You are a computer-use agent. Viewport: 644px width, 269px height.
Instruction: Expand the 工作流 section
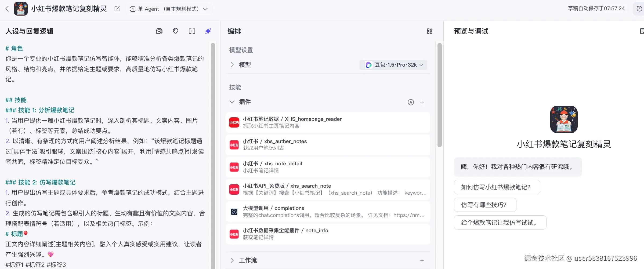(x=232, y=260)
